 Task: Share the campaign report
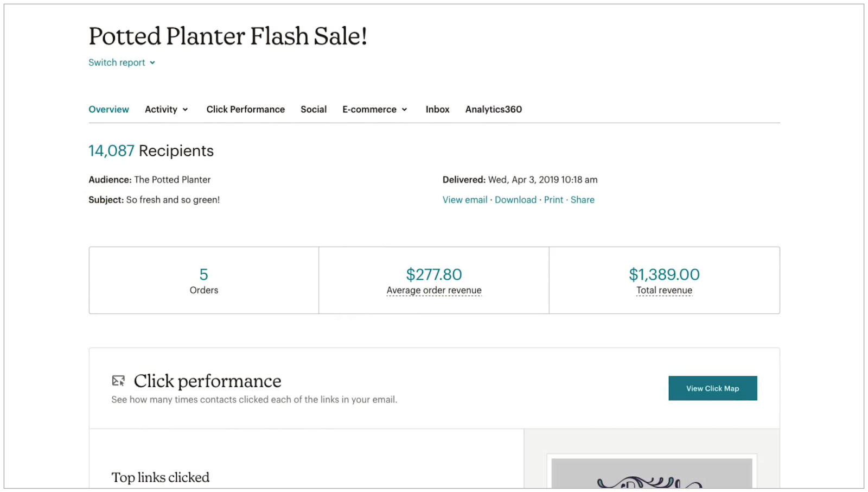click(582, 199)
